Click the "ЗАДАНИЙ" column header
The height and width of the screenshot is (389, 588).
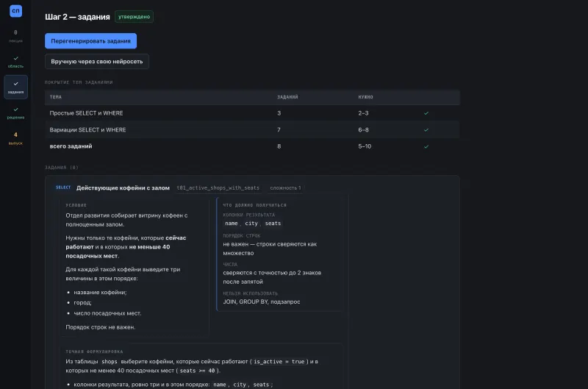pyautogui.click(x=287, y=97)
